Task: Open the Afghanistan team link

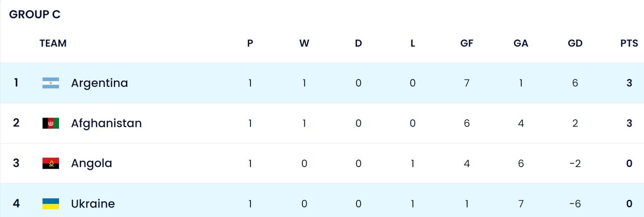Action: [106, 123]
